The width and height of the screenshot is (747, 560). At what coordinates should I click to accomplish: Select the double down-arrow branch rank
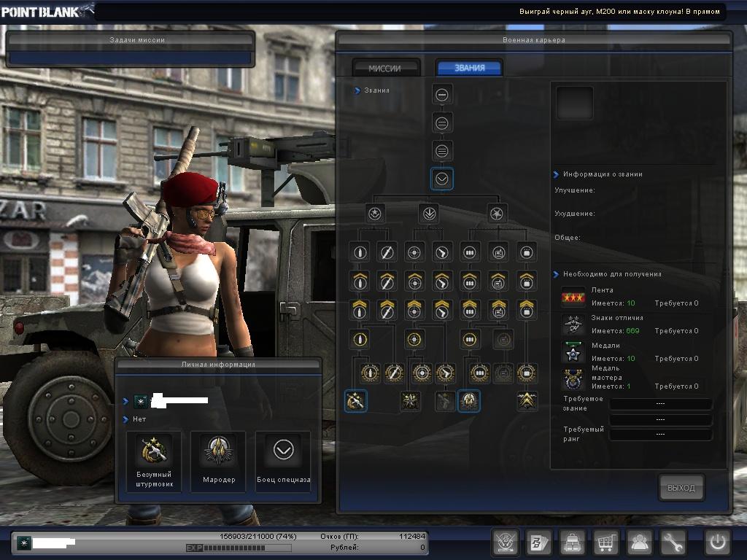coord(428,214)
